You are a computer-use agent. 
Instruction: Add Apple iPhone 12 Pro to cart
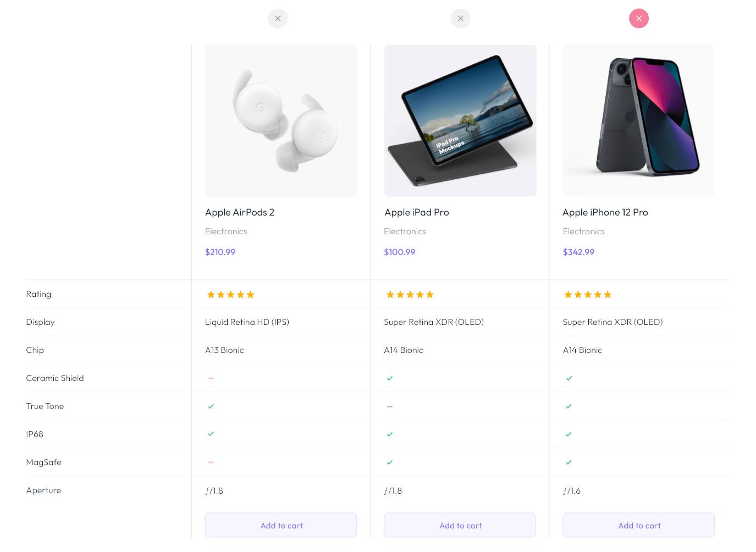point(638,525)
